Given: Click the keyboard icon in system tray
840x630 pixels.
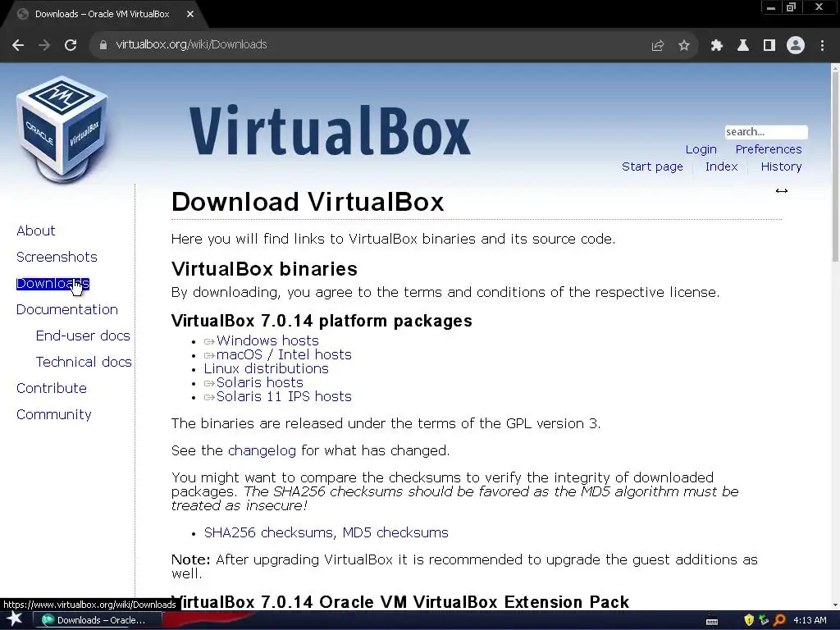Looking at the screenshot, I should (x=712, y=621).
